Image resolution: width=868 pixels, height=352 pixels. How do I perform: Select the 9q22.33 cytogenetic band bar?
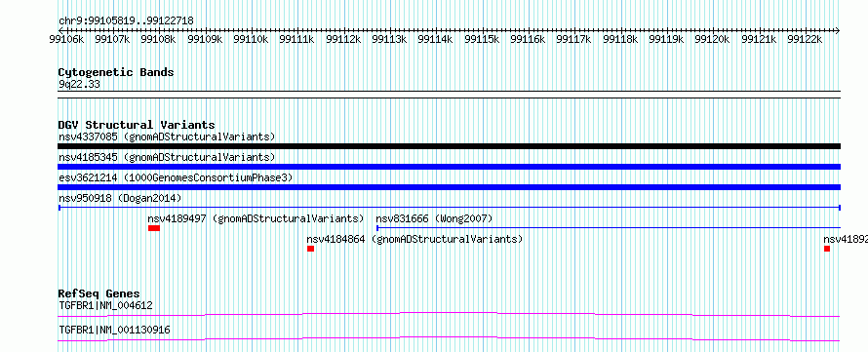pos(449,95)
